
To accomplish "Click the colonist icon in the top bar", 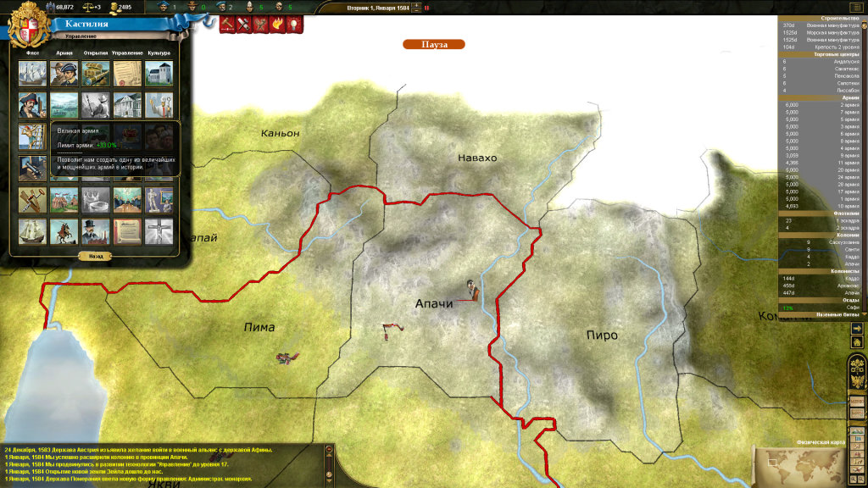I will pos(191,8).
